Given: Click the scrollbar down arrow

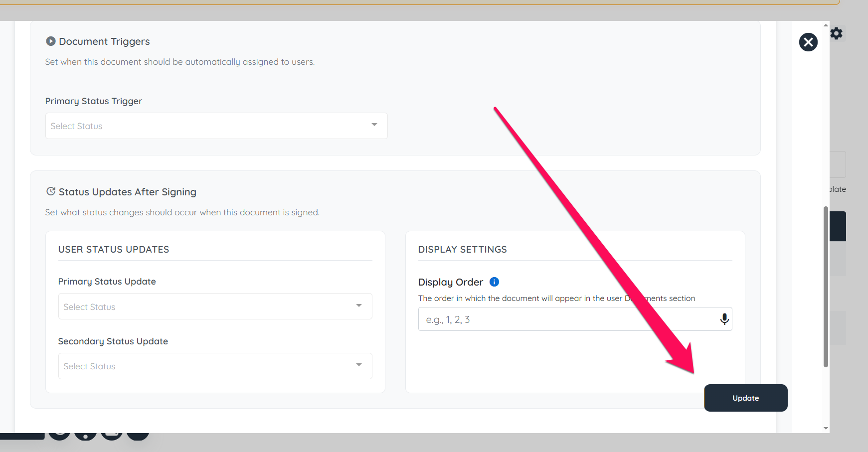Looking at the screenshot, I should click(826, 428).
